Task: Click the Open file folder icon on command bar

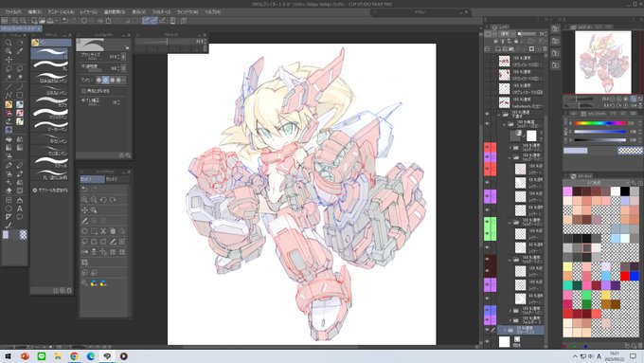Action: [43, 21]
